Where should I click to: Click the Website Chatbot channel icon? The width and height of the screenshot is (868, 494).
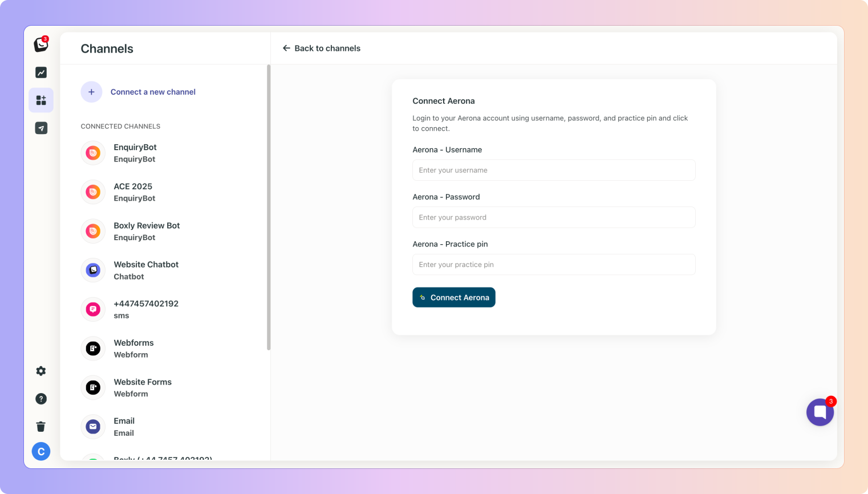click(x=93, y=270)
